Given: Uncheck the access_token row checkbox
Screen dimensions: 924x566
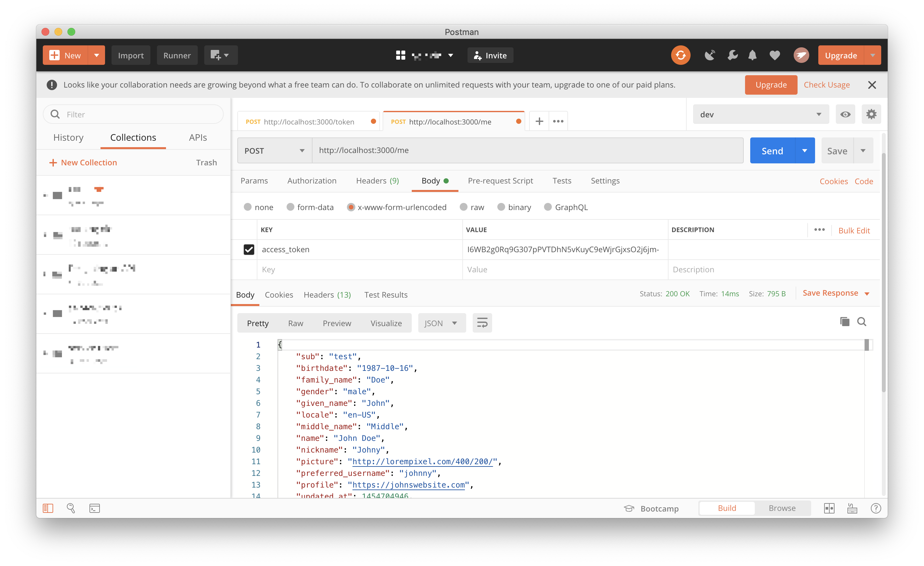Looking at the screenshot, I should [x=249, y=250].
